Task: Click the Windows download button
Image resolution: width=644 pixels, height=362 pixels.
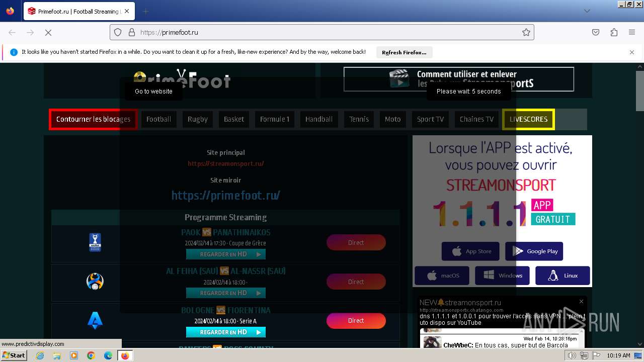Action: (502, 276)
